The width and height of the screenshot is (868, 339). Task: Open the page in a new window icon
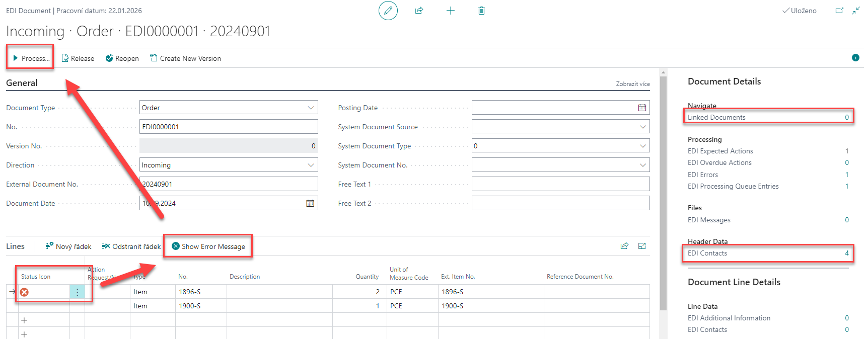839,11
